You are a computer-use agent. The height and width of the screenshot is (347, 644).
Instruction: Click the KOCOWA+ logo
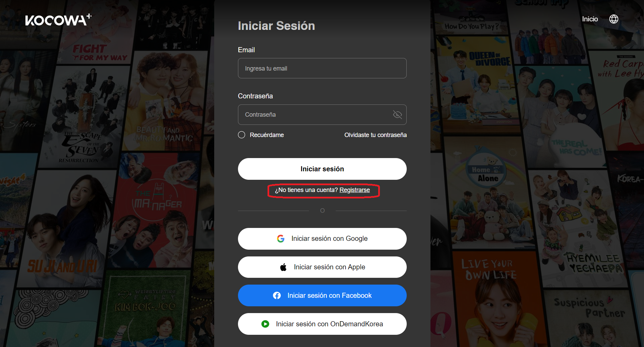(58, 20)
